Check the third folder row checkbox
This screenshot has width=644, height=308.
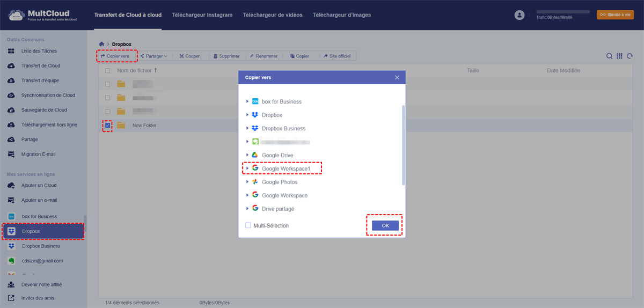(108, 112)
